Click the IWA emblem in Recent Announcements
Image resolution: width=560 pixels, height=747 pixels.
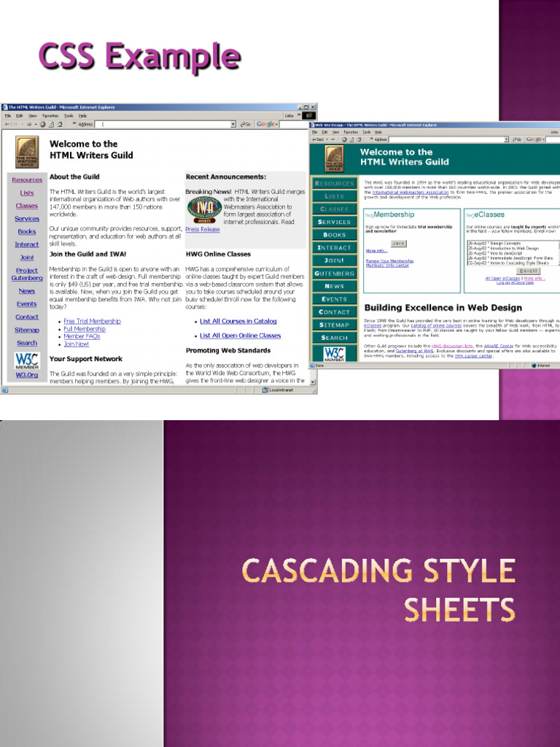[x=204, y=209]
